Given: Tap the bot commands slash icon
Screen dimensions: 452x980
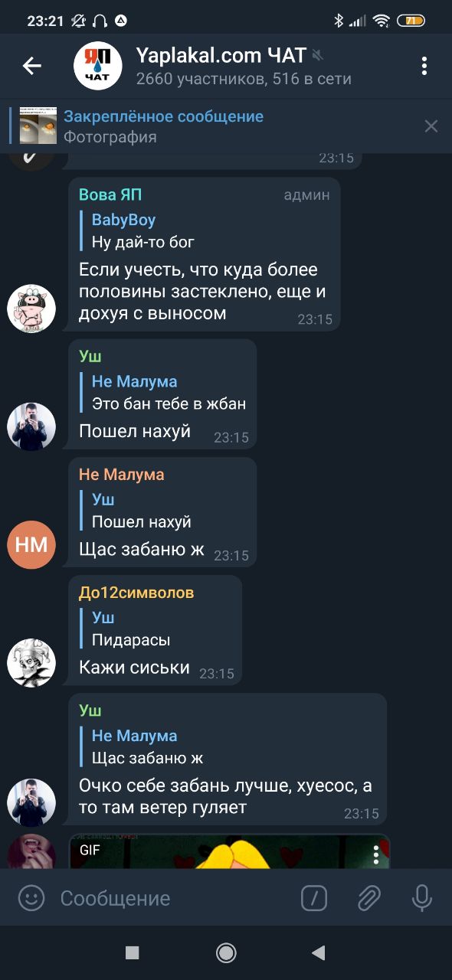Looking at the screenshot, I should coord(314,897).
